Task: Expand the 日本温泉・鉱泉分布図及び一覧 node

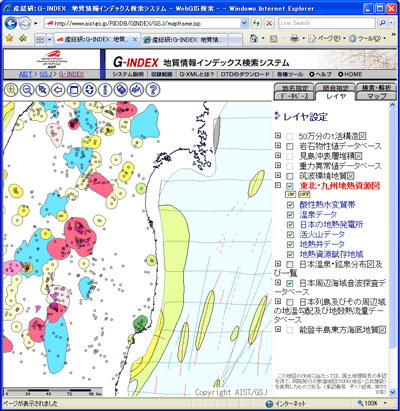Action: point(278,264)
